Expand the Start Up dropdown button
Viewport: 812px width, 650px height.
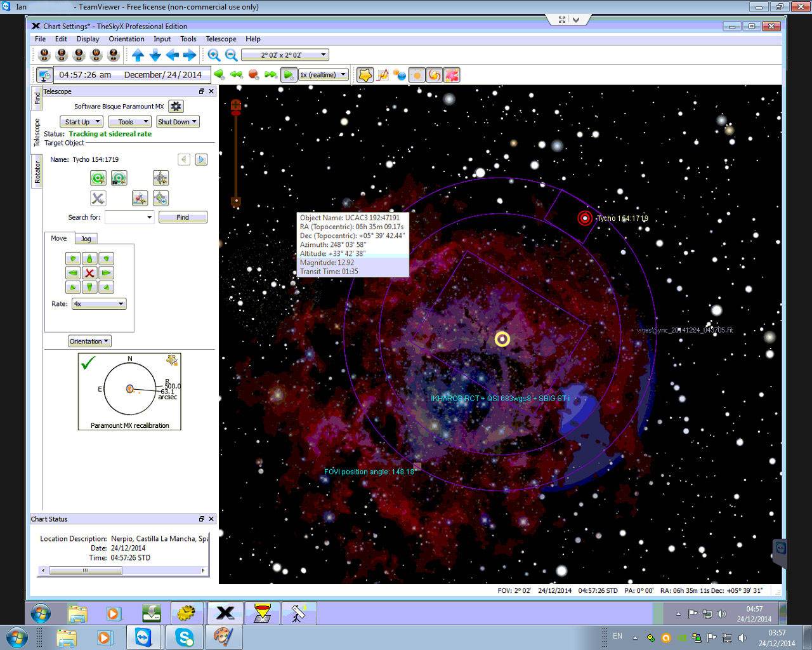pyautogui.click(x=81, y=122)
